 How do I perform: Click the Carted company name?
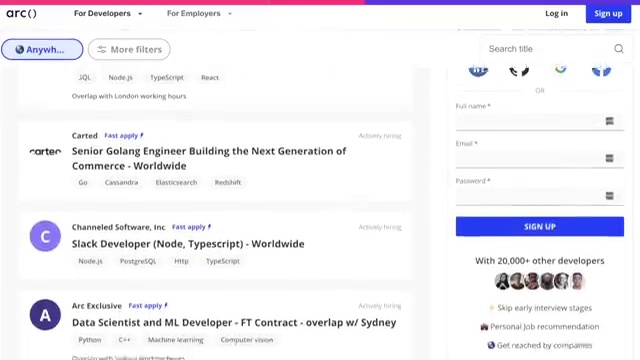point(84,136)
